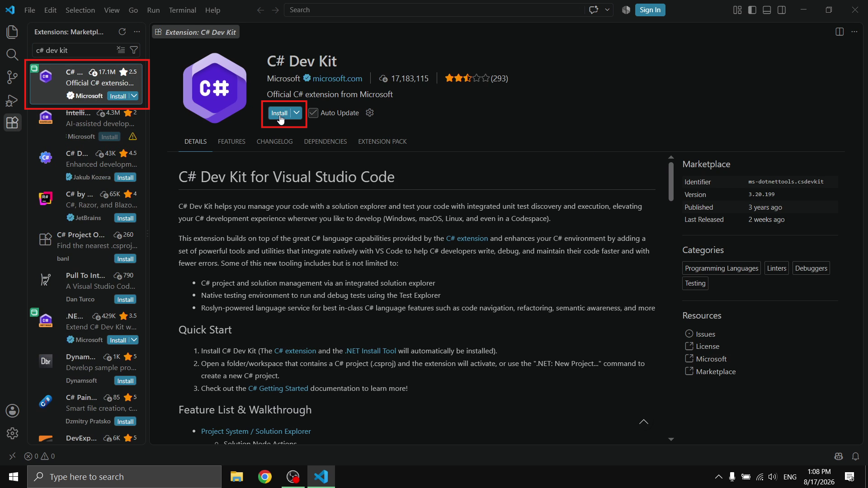This screenshot has height=488, width=868.
Task: Show hidden system tray icons
Action: point(718,477)
